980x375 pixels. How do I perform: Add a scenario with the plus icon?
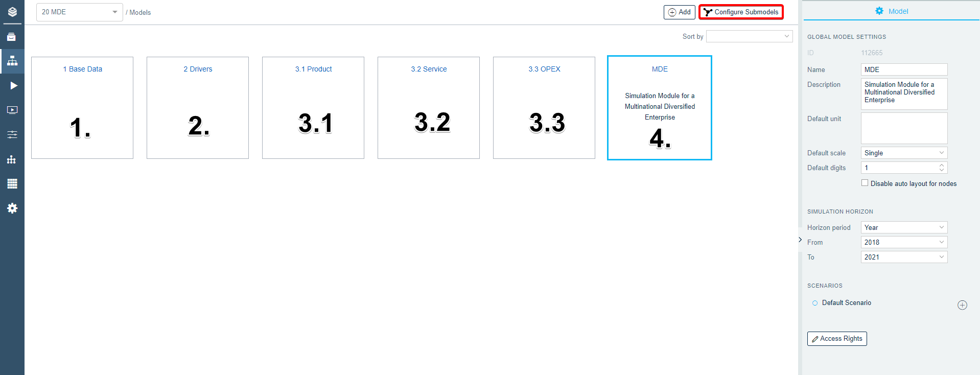tap(962, 305)
